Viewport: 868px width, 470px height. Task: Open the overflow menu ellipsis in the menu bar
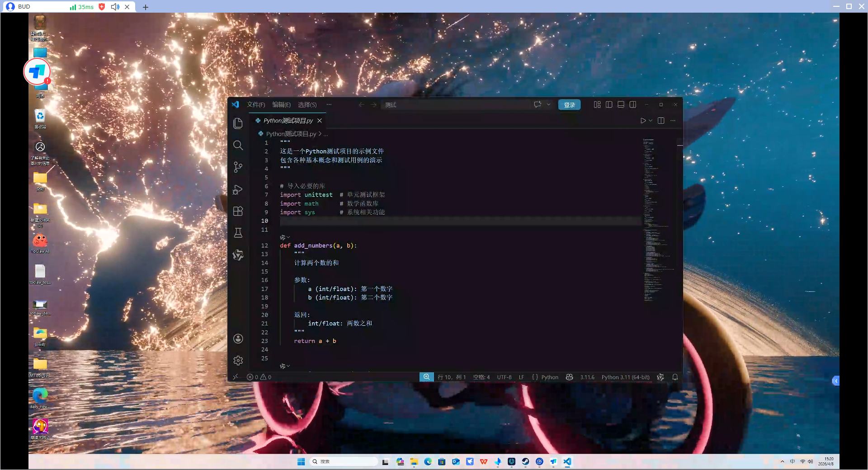[329, 104]
